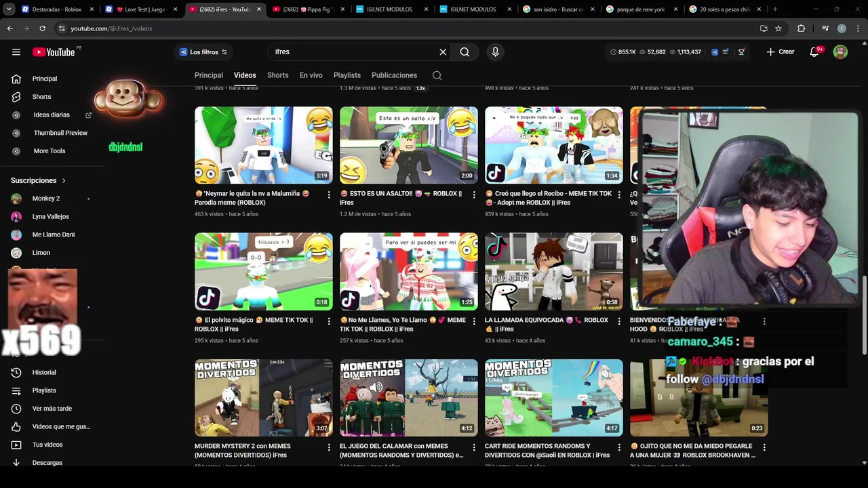
Task: Open Chrome profile avatar
Action: 842,28
